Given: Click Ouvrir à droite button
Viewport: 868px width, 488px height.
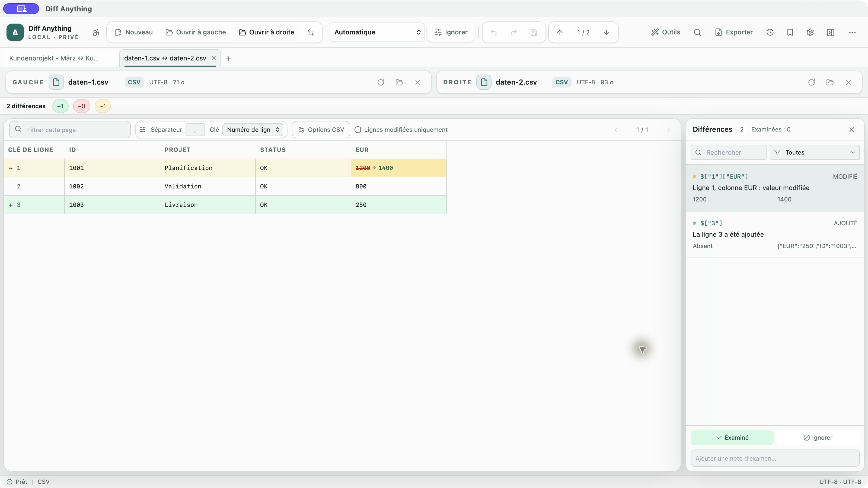Looking at the screenshot, I should 266,32.
